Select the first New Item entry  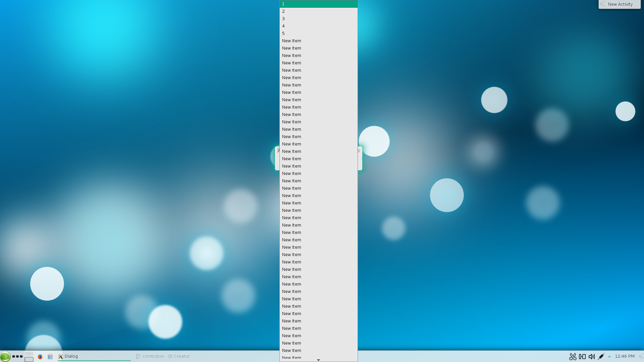click(318, 41)
